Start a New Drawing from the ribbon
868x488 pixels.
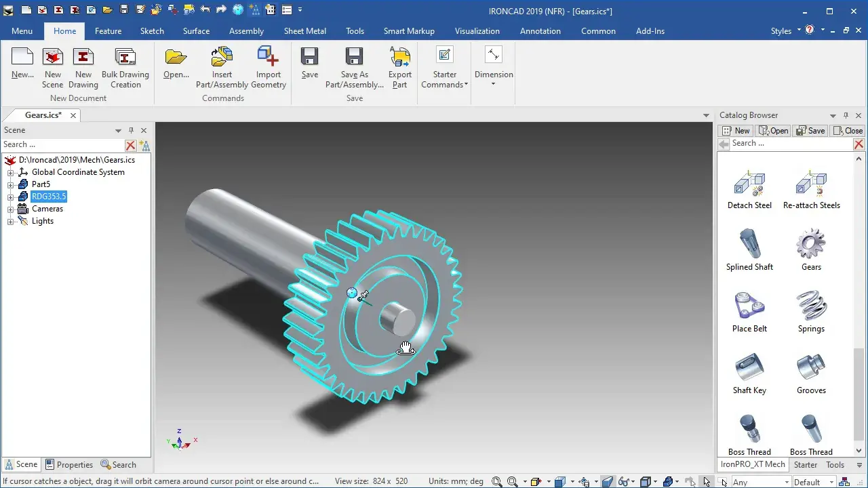pos(83,68)
